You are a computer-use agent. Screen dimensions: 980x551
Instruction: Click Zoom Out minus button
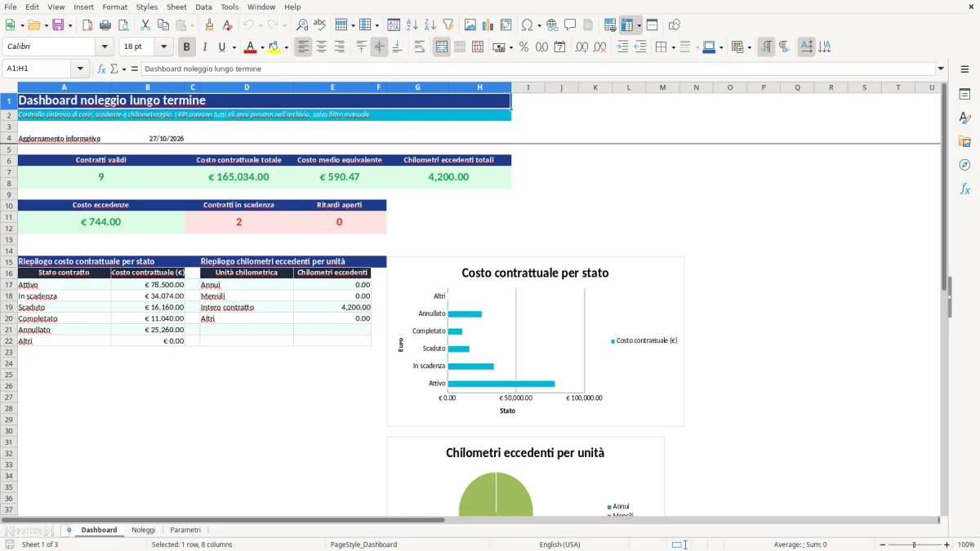pos(881,544)
